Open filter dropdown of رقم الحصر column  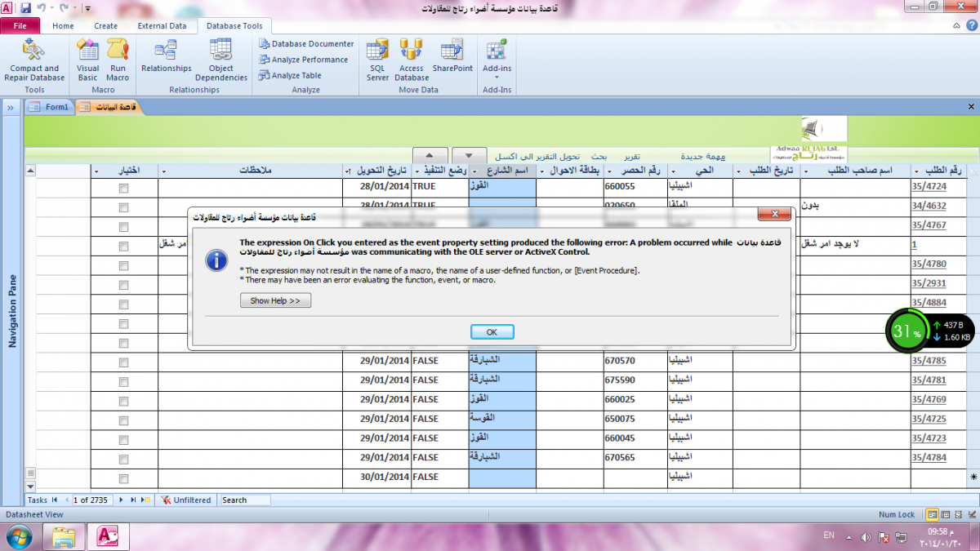tap(608, 171)
